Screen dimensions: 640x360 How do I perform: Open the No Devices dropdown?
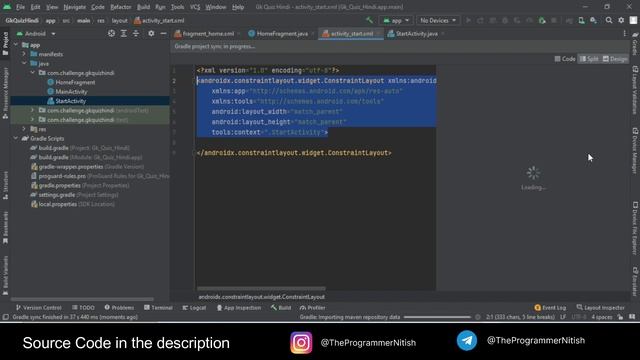tap(438, 20)
